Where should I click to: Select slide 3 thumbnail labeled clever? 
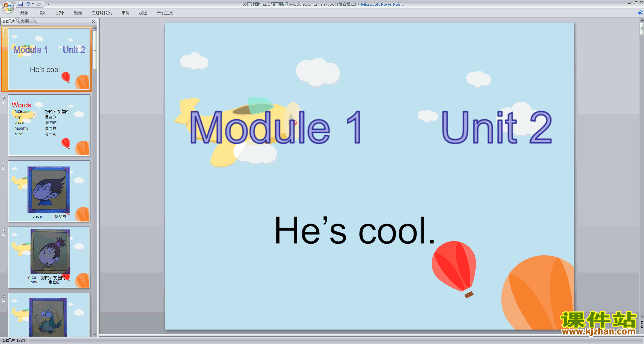pyautogui.click(x=49, y=191)
